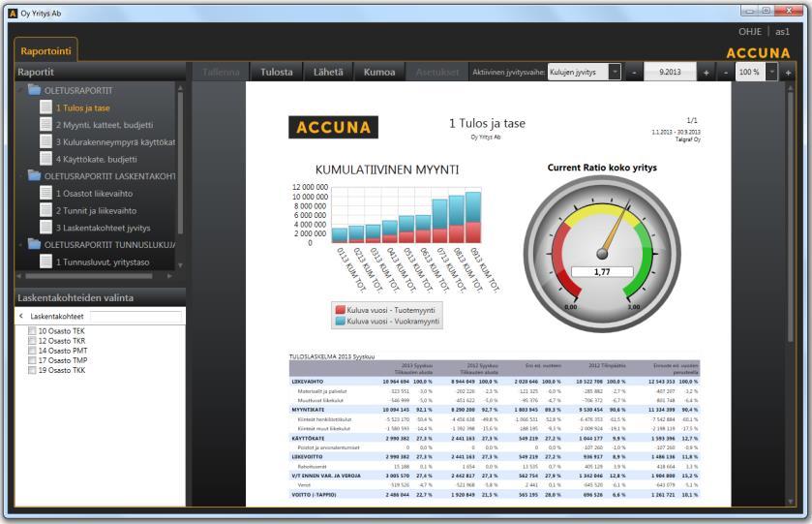The image size is (812, 524).
Task: Zoom in with plus after 100 %
Action: pos(788,73)
